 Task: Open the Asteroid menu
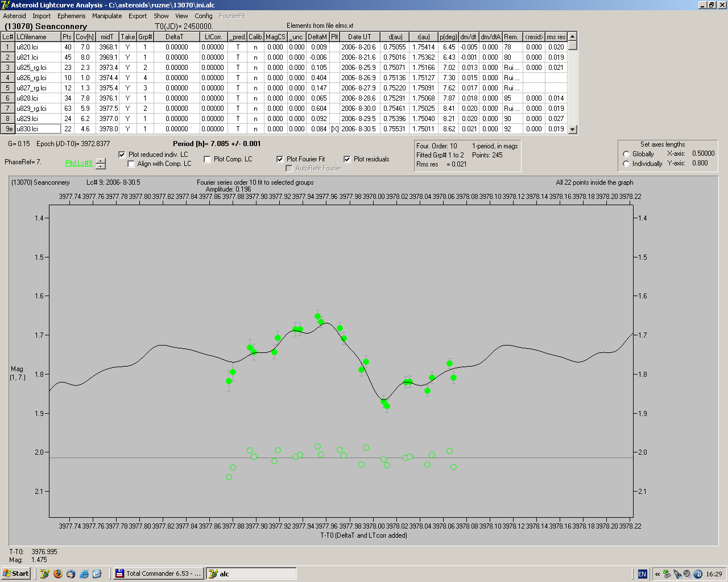[x=15, y=16]
